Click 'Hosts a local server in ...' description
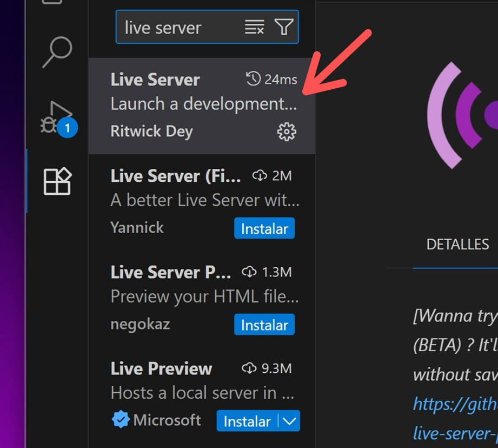Screen dimensions: 498x448 (x=202, y=393)
